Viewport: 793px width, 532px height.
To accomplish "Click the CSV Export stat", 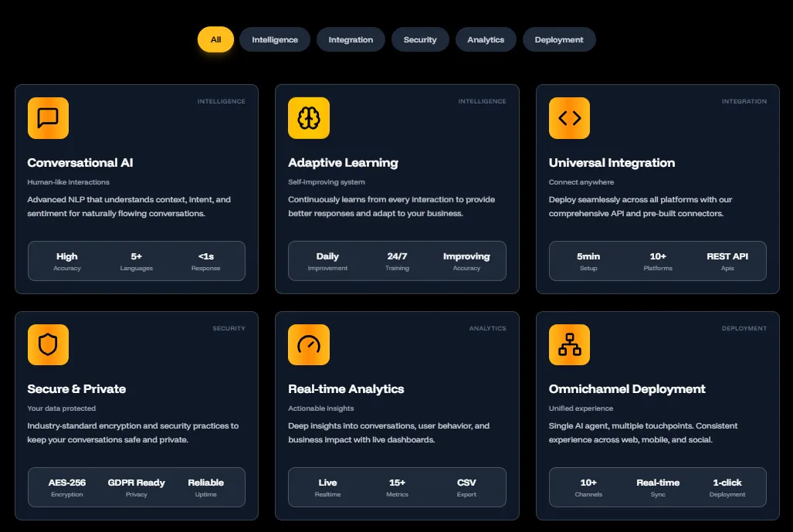I will point(466,486).
